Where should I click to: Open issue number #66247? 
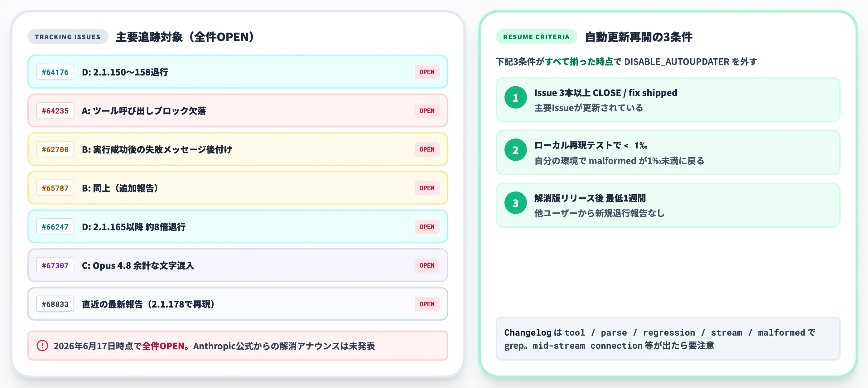pyautogui.click(x=55, y=227)
